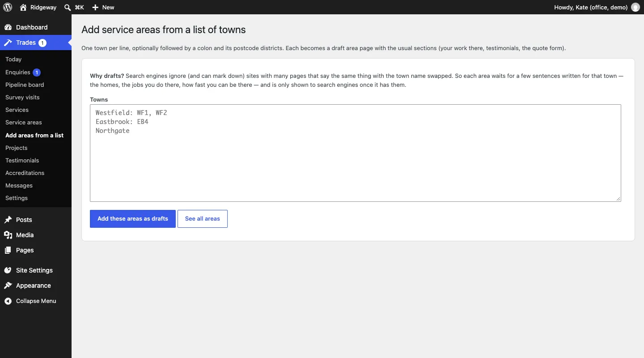This screenshot has width=644, height=358.
Task: Click the Enquiries count badge
Action: coord(37,72)
